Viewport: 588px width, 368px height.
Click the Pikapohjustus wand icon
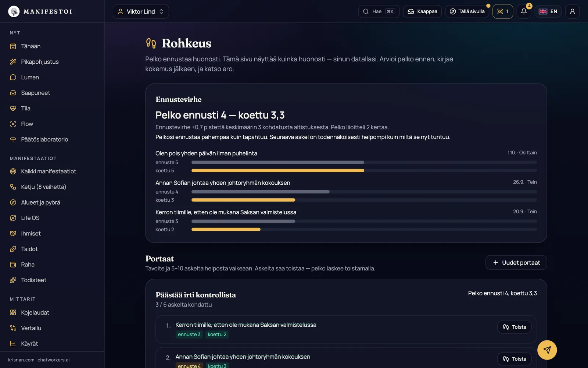tap(13, 62)
